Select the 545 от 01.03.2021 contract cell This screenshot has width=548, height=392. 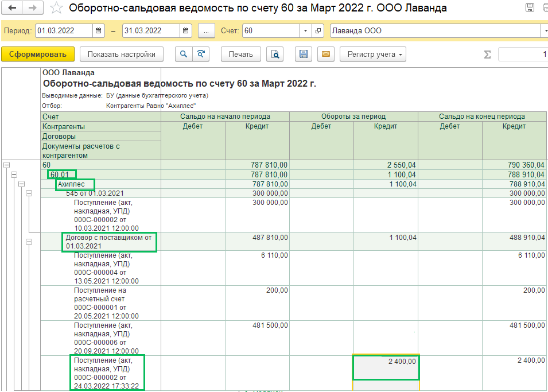[x=100, y=193]
